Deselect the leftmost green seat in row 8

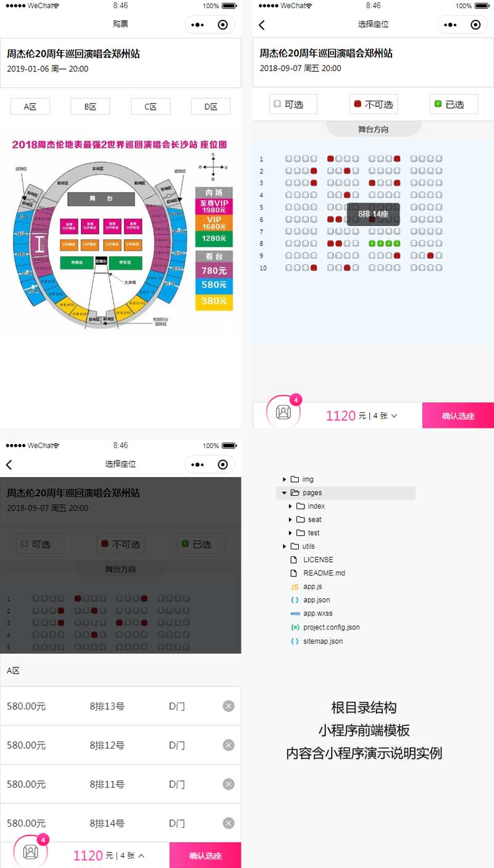372,244
